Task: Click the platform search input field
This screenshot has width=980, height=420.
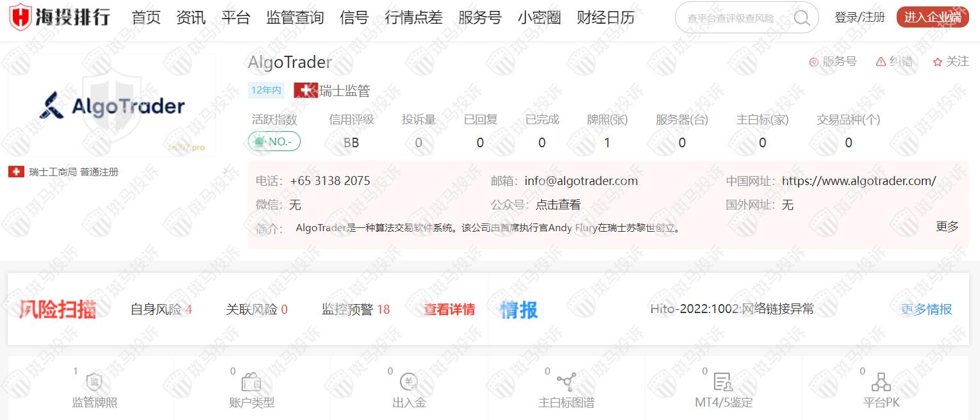Action: point(737,18)
